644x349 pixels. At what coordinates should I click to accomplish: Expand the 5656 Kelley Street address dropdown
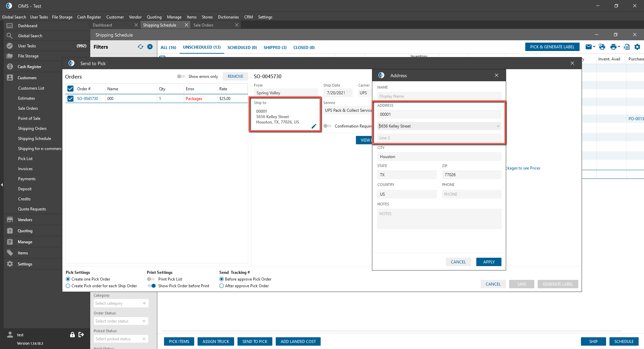pyautogui.click(x=498, y=126)
